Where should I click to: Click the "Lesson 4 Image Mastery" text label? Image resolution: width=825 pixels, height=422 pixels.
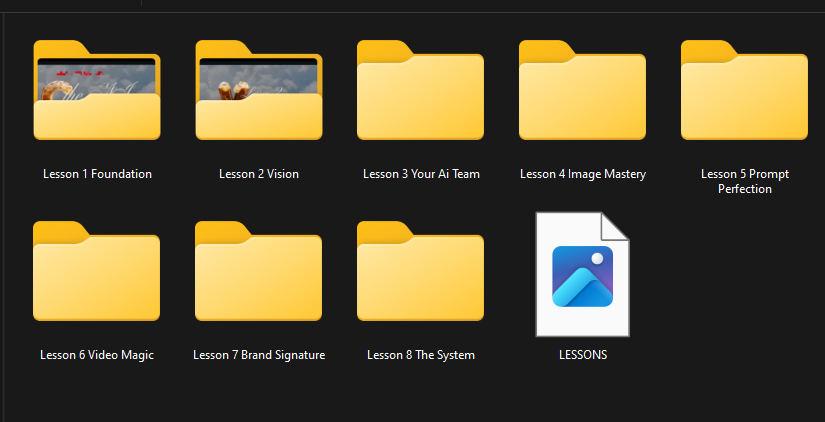[583, 174]
